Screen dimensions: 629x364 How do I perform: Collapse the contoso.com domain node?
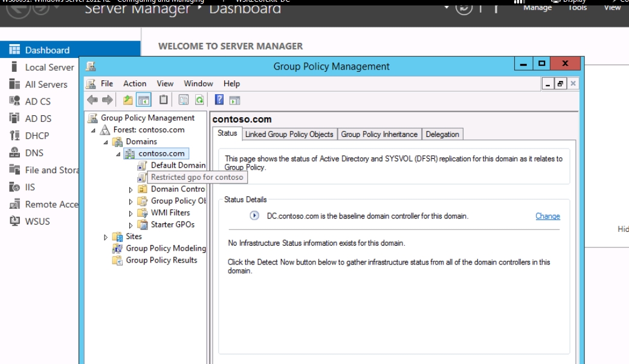tap(118, 154)
